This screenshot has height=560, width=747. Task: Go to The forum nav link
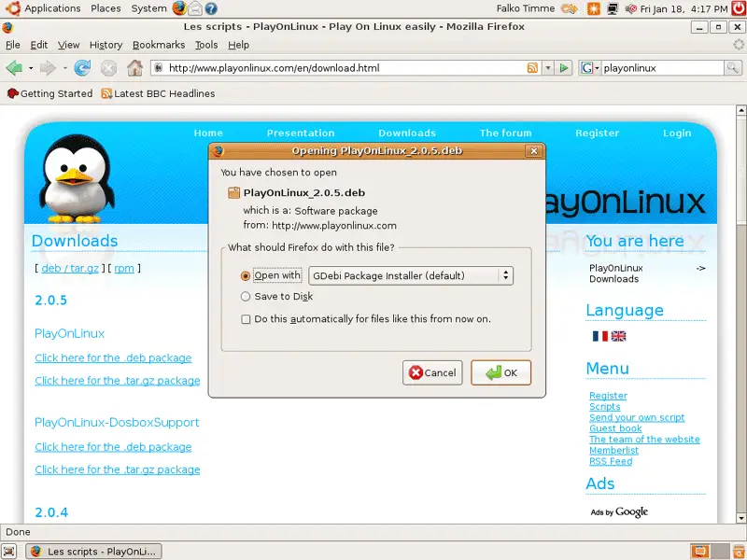click(505, 133)
